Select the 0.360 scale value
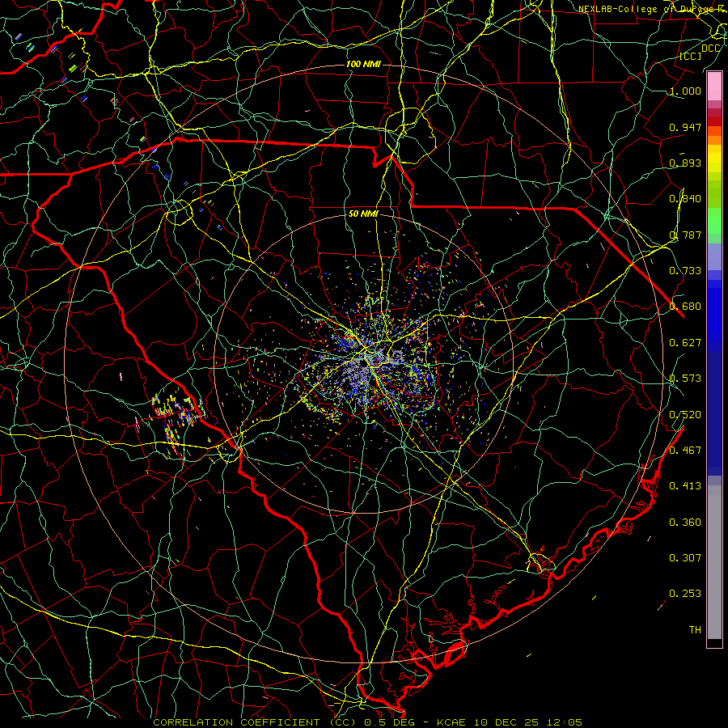The width and height of the screenshot is (728, 728). tap(685, 523)
